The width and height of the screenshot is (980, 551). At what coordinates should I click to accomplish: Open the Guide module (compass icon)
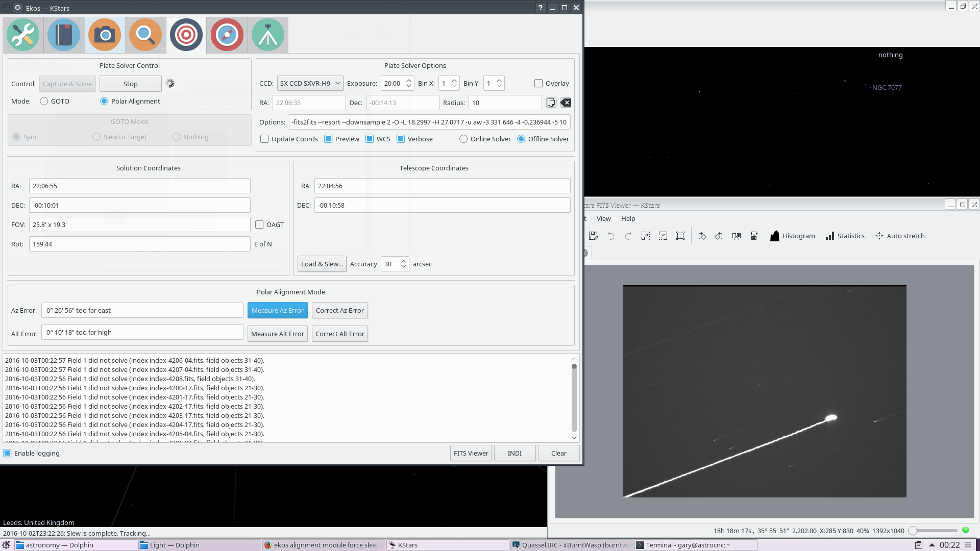pyautogui.click(x=227, y=35)
